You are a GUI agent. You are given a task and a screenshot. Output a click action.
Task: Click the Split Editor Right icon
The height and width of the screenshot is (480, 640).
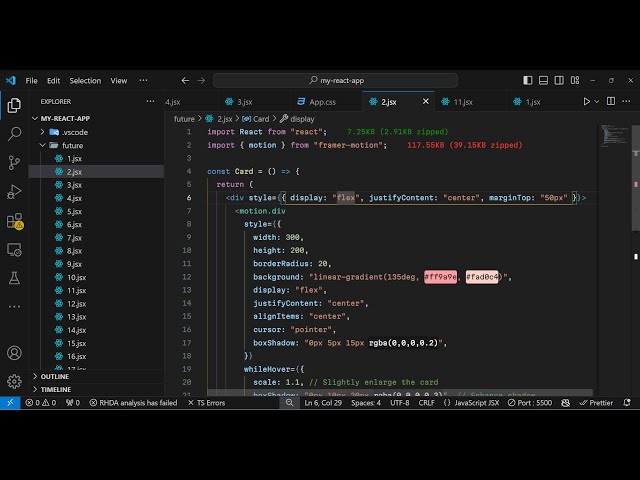point(611,101)
